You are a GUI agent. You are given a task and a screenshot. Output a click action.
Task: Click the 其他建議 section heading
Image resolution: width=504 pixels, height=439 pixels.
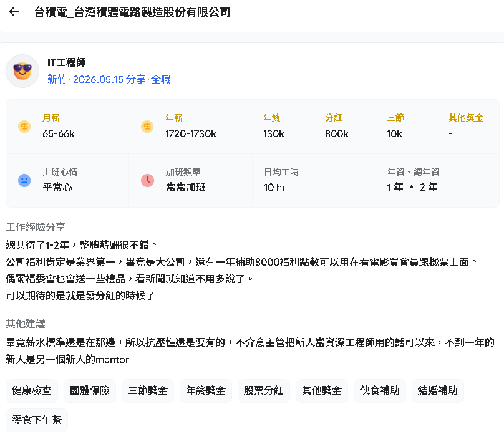26,324
